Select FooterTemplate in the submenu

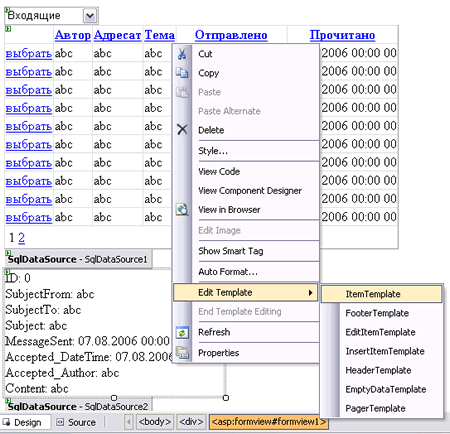[x=382, y=313]
